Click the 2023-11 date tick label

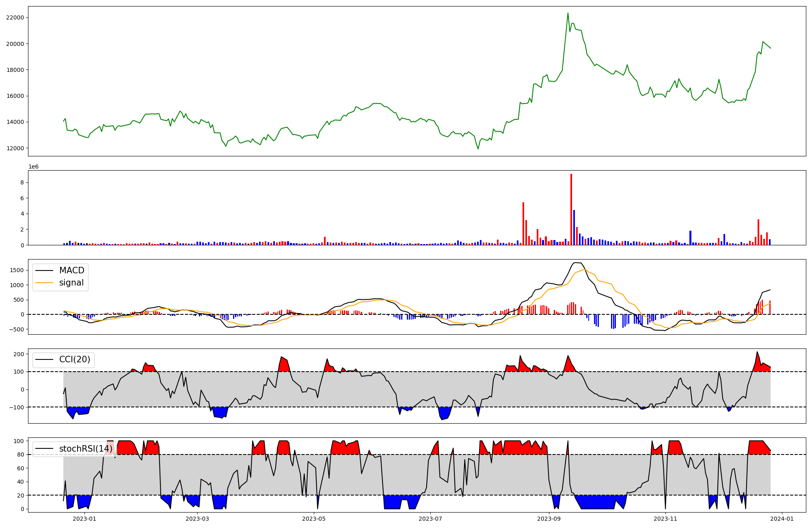coord(666,519)
